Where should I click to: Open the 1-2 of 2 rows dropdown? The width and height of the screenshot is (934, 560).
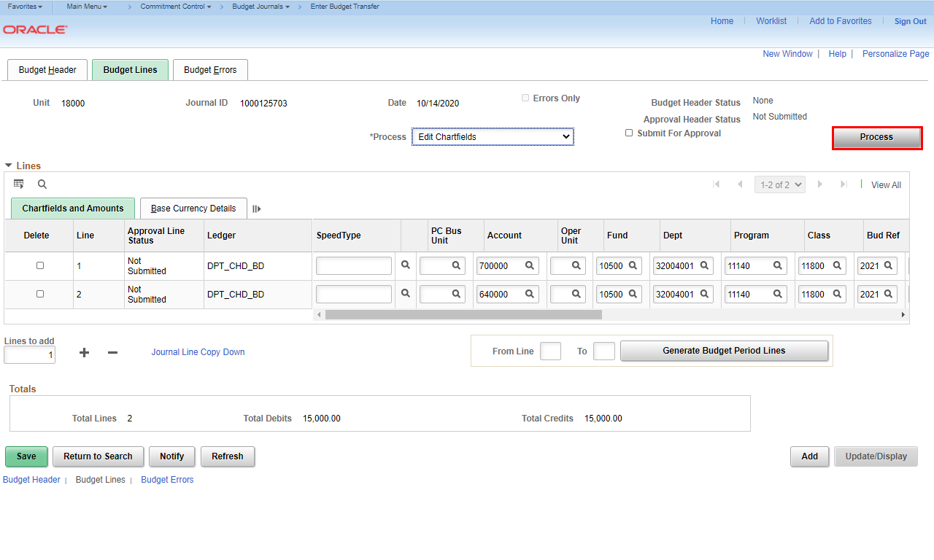(781, 185)
